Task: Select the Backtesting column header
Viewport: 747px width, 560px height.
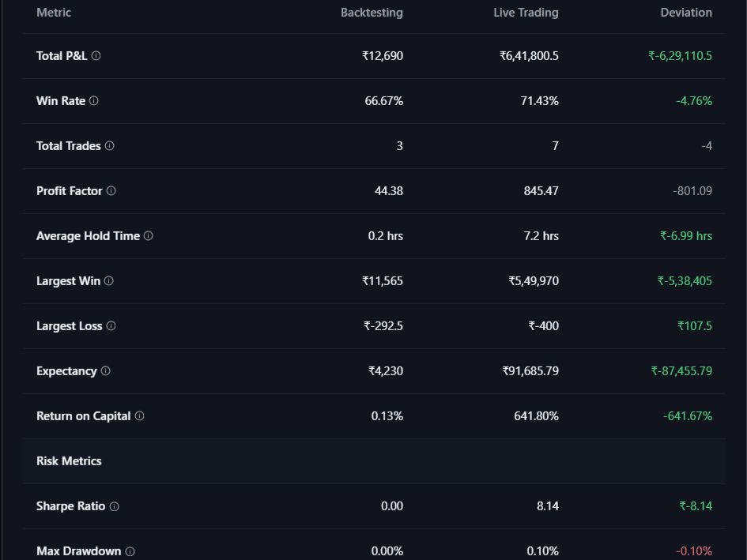Action: click(372, 13)
